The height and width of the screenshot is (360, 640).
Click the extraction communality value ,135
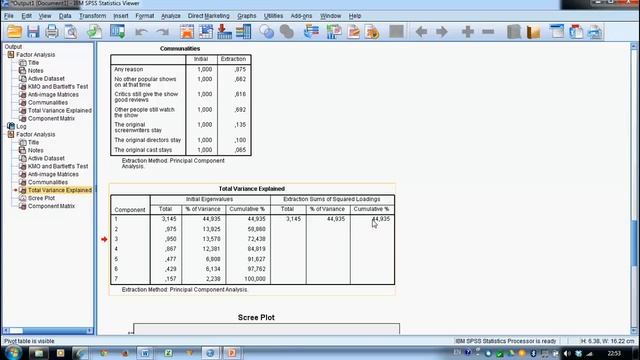pyautogui.click(x=240, y=125)
